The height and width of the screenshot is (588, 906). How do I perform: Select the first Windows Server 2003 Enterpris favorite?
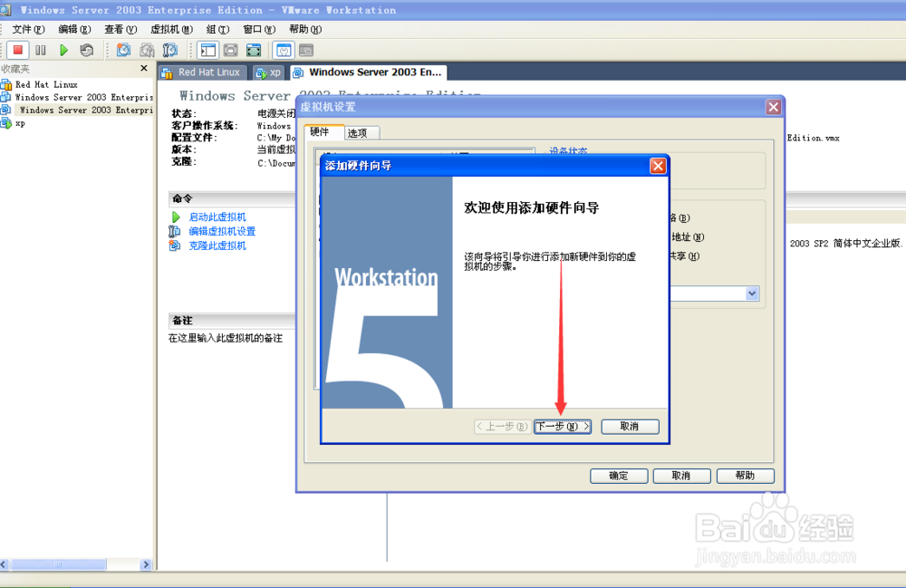tap(83, 97)
